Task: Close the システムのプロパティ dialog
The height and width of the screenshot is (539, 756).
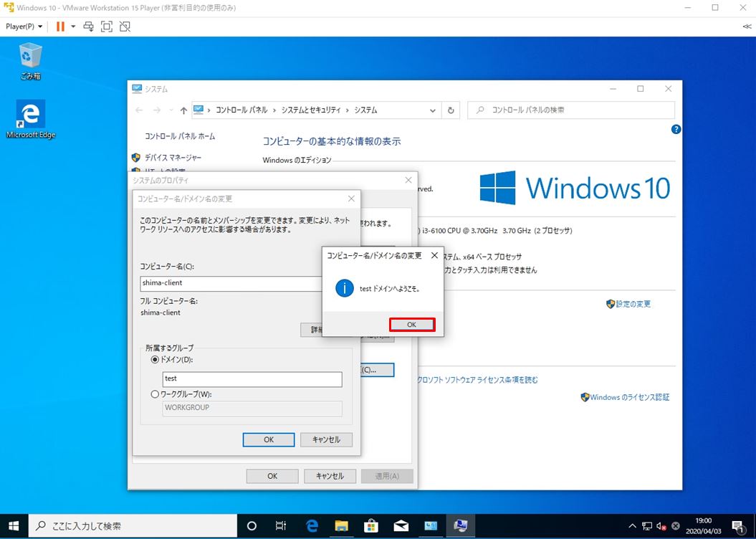Action: tap(408, 181)
